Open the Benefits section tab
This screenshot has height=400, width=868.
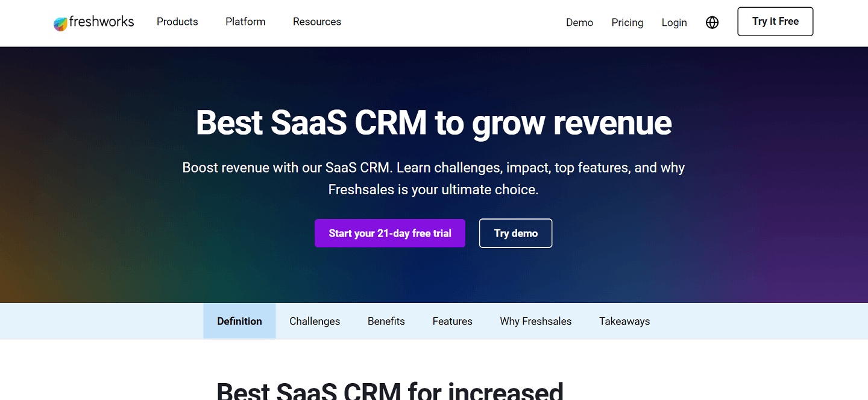click(x=386, y=321)
